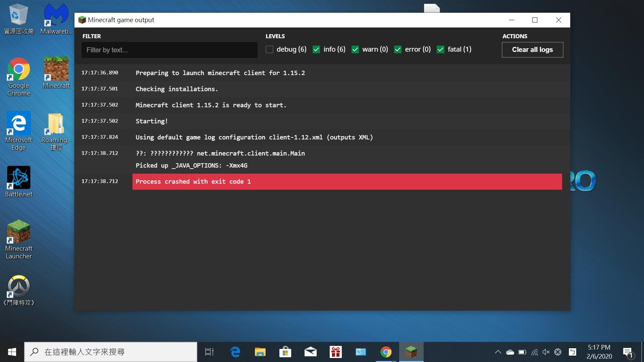Image resolution: width=644 pixels, height=362 pixels.
Task: Click the circled X tray icon
Action: pos(558,352)
